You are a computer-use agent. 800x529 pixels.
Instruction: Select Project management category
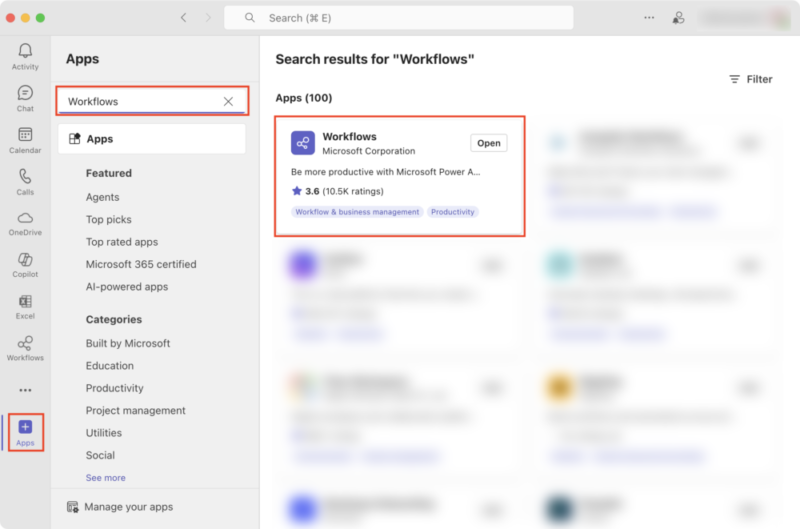click(x=135, y=411)
